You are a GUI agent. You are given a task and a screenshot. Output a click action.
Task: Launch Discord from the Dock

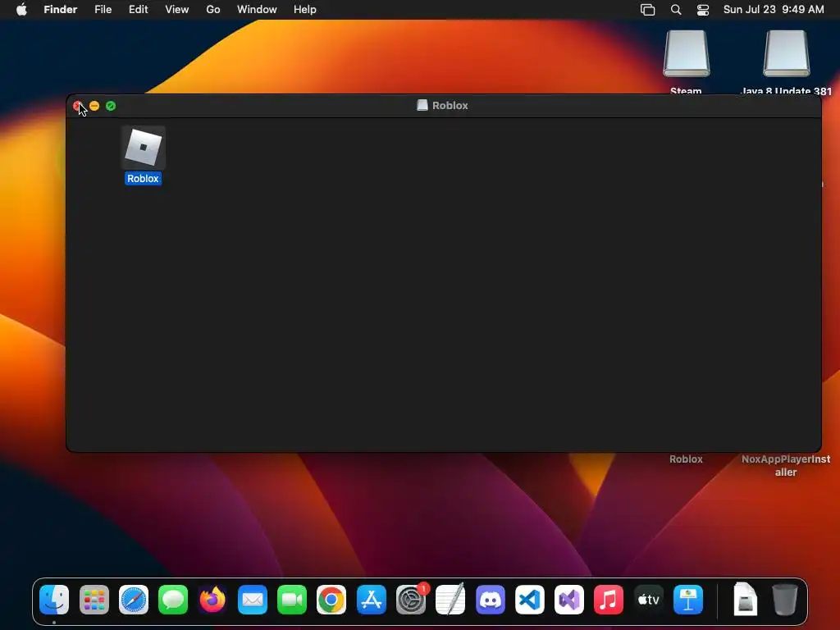pos(491,600)
